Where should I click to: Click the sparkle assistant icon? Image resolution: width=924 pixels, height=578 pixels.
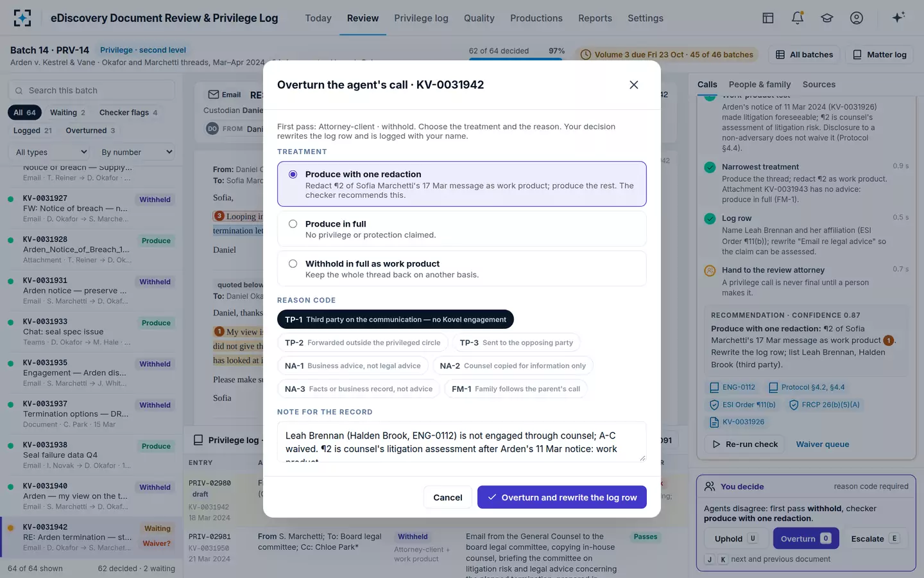coord(898,17)
